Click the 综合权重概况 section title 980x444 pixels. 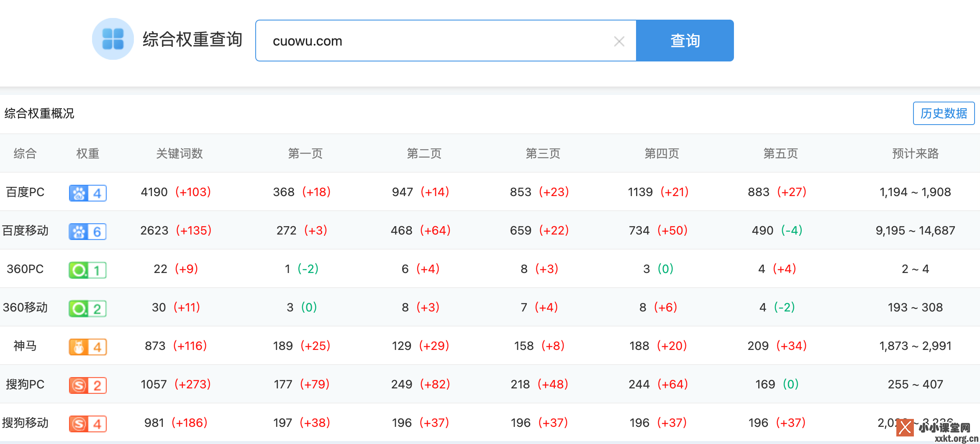click(x=39, y=113)
